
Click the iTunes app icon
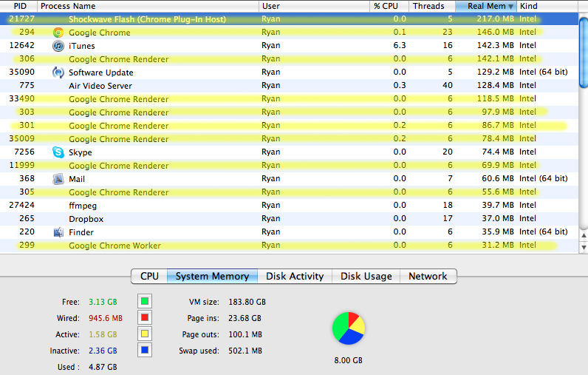(x=58, y=46)
